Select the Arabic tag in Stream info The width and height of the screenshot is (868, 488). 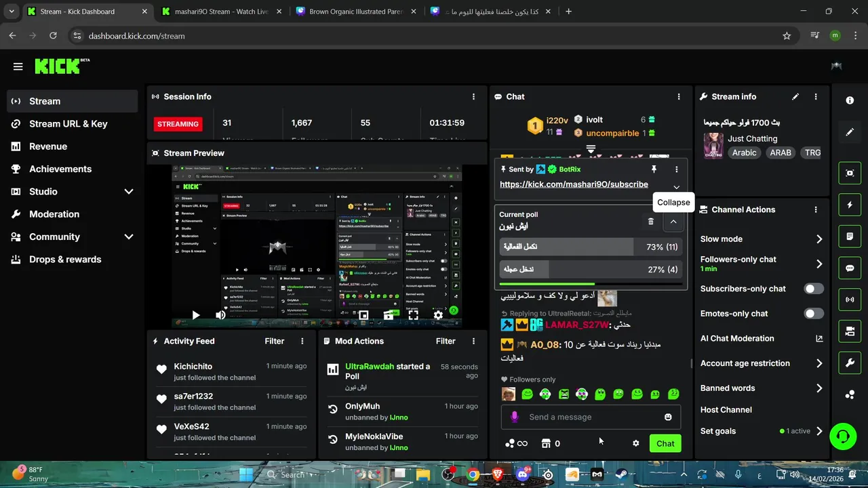click(744, 153)
